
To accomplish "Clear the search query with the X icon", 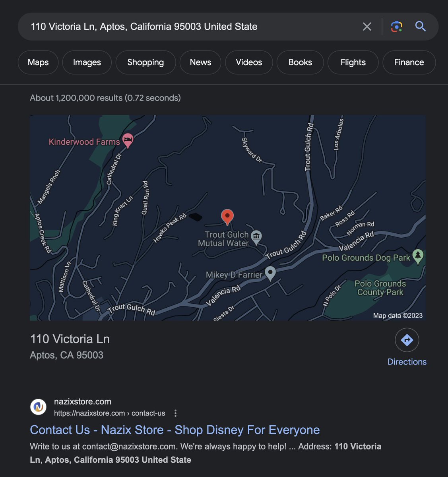I will click(367, 27).
